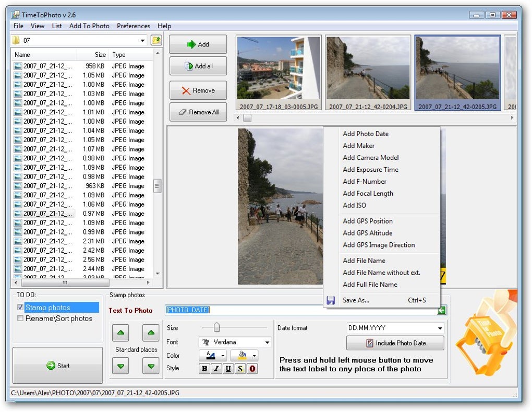Click the Bold style button
This screenshot has height=412, width=532.
tap(204, 369)
